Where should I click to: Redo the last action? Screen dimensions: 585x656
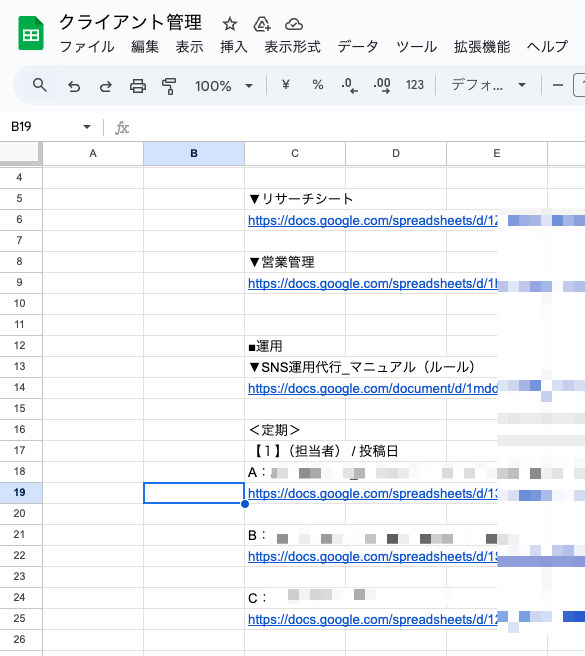(x=105, y=86)
